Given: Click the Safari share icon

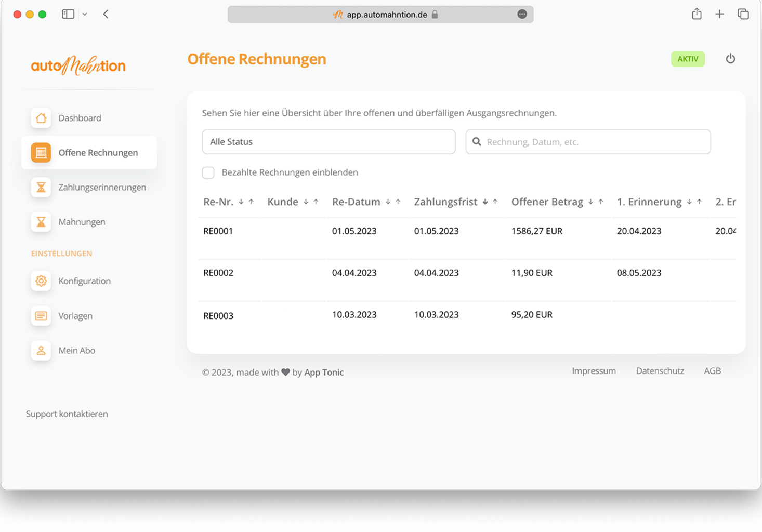Looking at the screenshot, I should click(x=697, y=14).
